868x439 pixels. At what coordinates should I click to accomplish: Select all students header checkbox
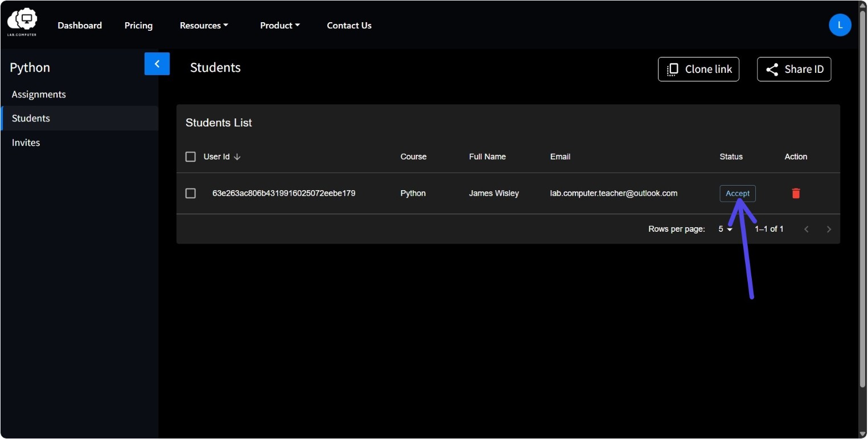191,157
